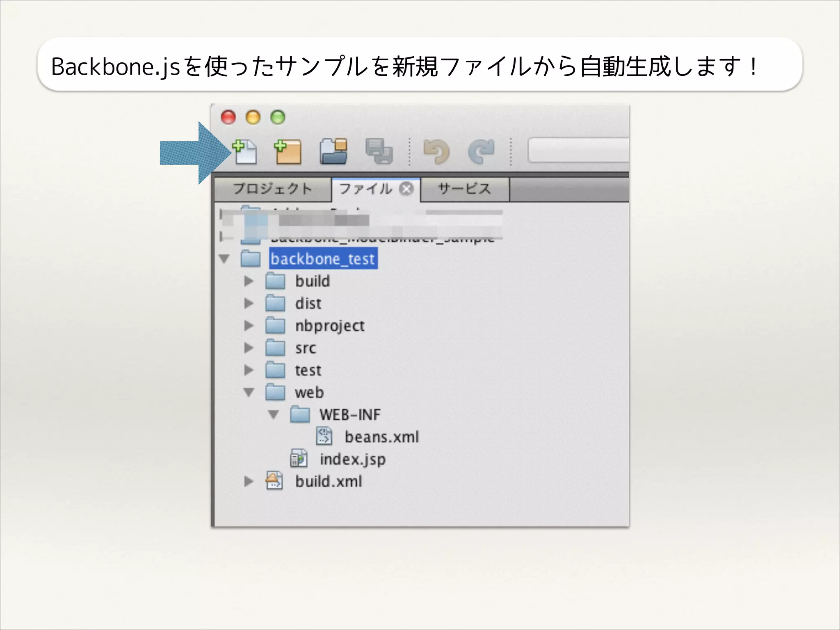The width and height of the screenshot is (840, 630).
Task: Click the dist folder icon
Action: pyautogui.click(x=275, y=303)
